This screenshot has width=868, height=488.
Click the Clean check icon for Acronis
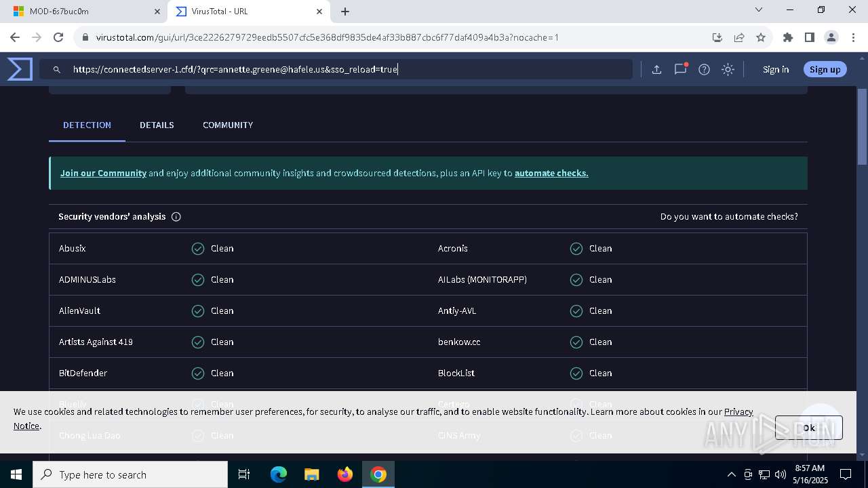tap(576, 249)
